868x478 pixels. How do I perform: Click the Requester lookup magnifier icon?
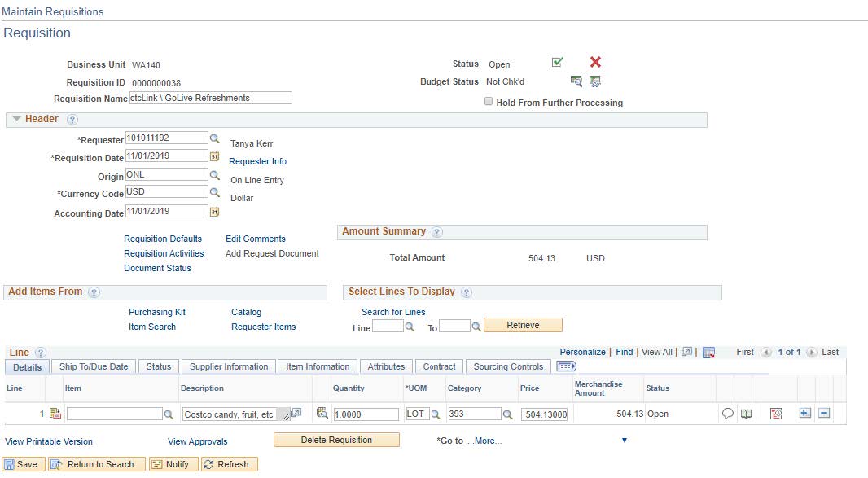[x=215, y=138]
